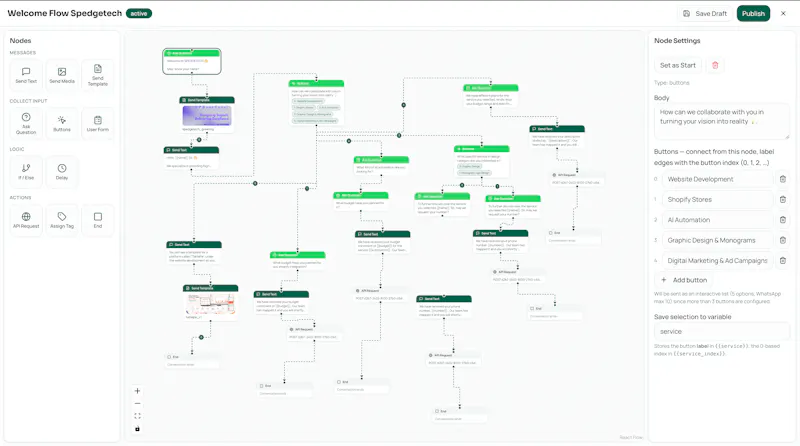Remove the Graphic Design & Monograms button option
This screenshot has width=800, height=446.
[783, 240]
